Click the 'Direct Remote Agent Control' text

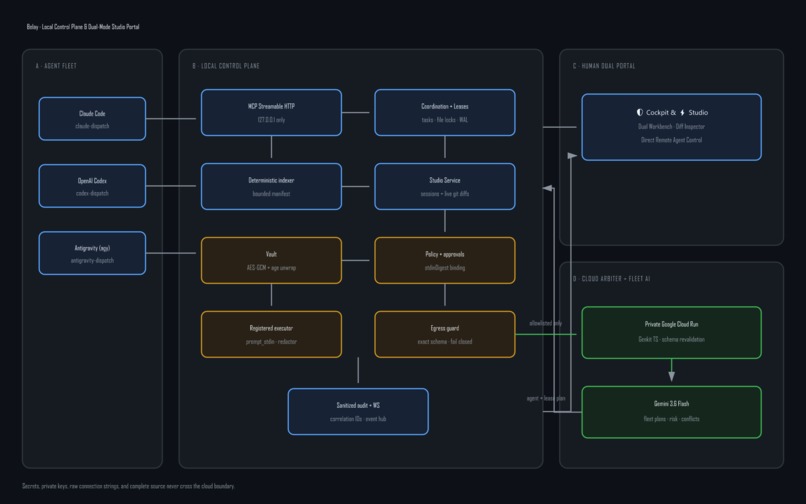(671, 140)
